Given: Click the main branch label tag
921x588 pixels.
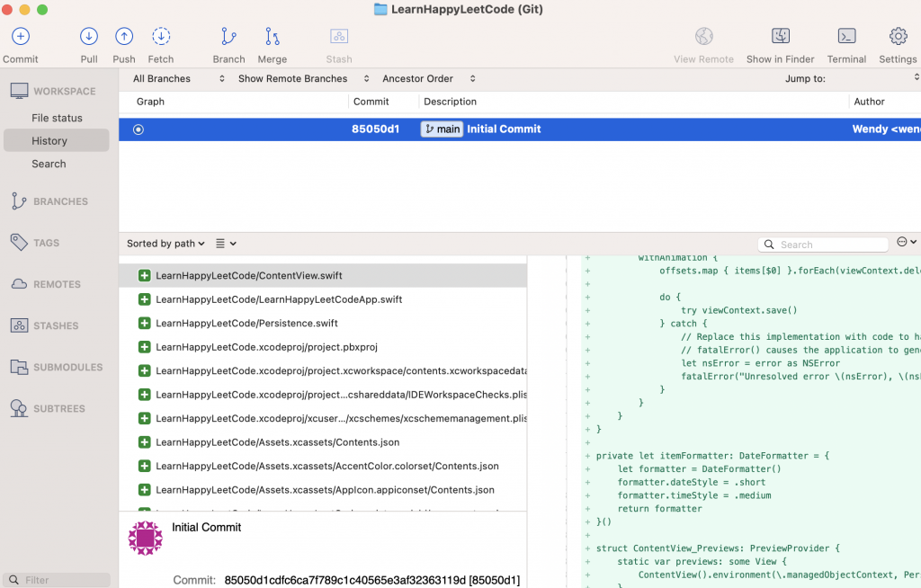Looking at the screenshot, I should pos(442,129).
